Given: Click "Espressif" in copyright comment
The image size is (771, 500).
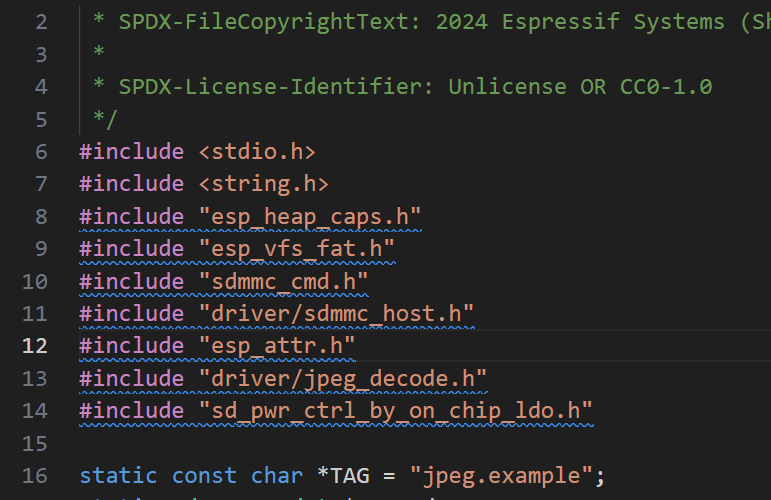Looking at the screenshot, I should click(561, 22).
